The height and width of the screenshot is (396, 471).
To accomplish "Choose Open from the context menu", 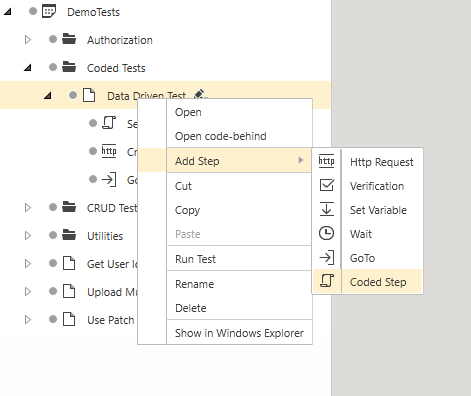I will [x=225, y=112].
